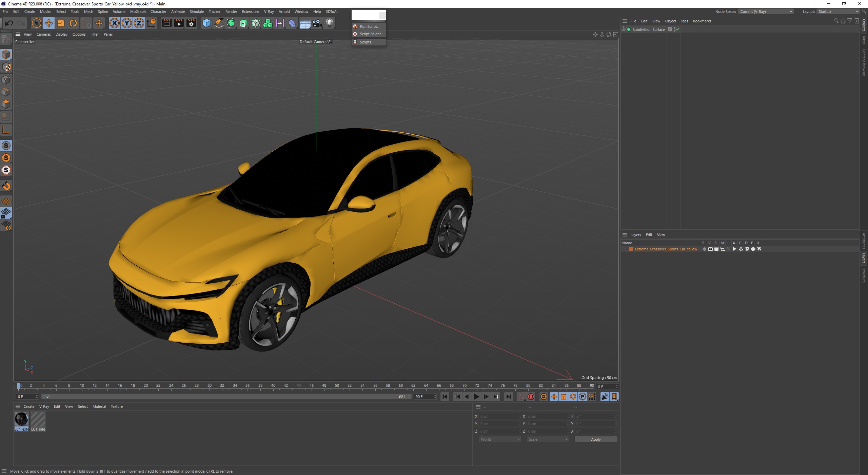Open Material Manager hamburger menu

[x=18, y=406]
